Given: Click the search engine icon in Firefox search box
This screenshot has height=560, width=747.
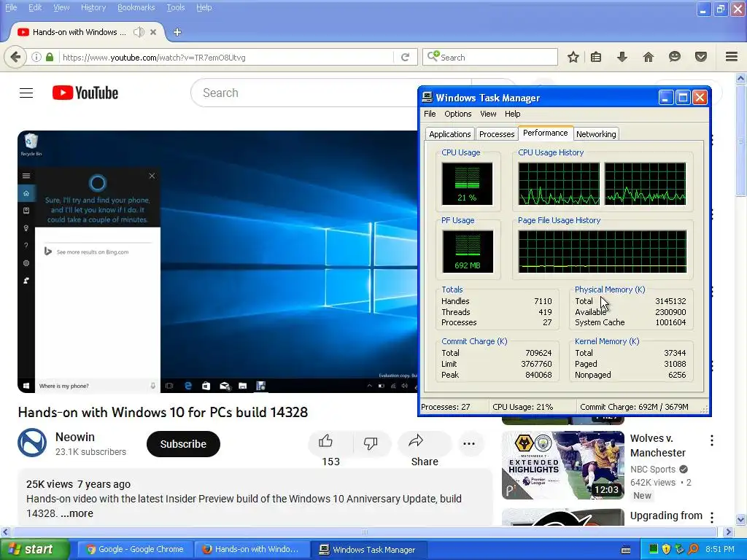Looking at the screenshot, I should [433, 57].
